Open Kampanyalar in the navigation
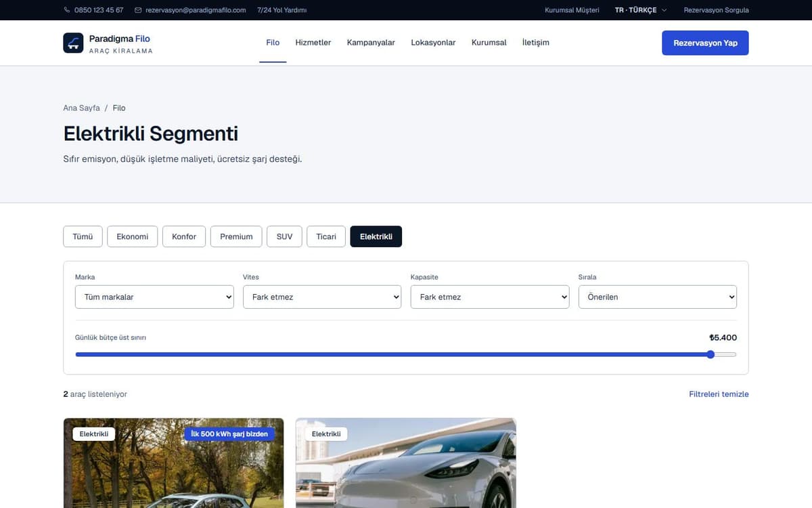This screenshot has width=812, height=508. coord(371,43)
